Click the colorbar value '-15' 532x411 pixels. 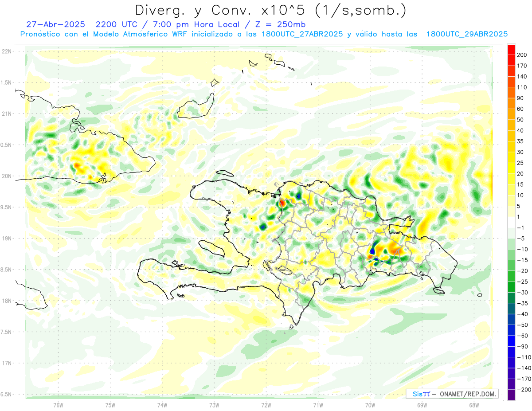click(x=523, y=260)
